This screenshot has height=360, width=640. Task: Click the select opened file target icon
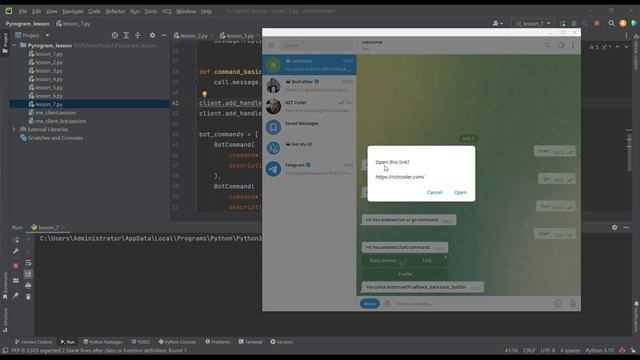(x=115, y=36)
